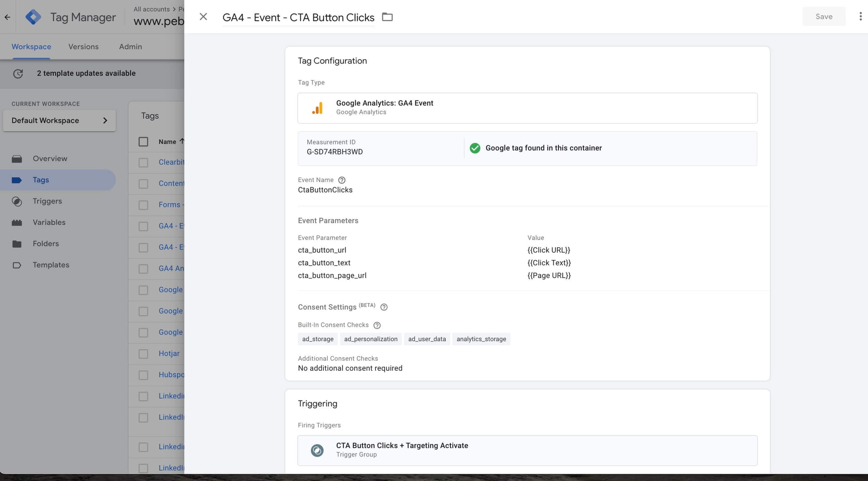Screen dimensions: 868x481
Task: Open the CTA Button Clicks + Targeting Activate trigger
Action: [x=527, y=450]
